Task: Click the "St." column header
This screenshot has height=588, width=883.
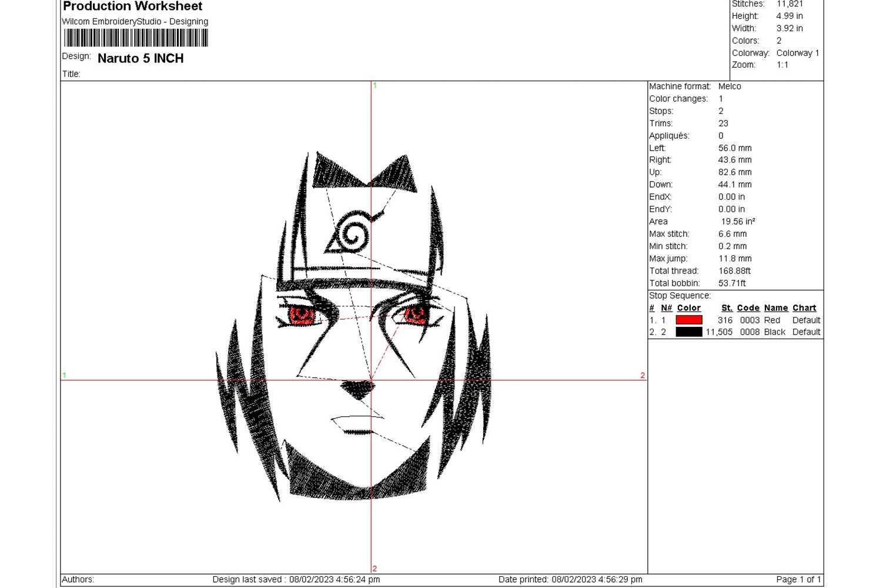Action: [727, 308]
